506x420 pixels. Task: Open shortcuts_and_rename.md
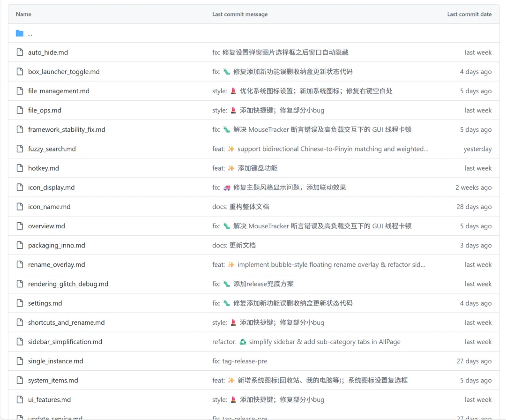66,322
